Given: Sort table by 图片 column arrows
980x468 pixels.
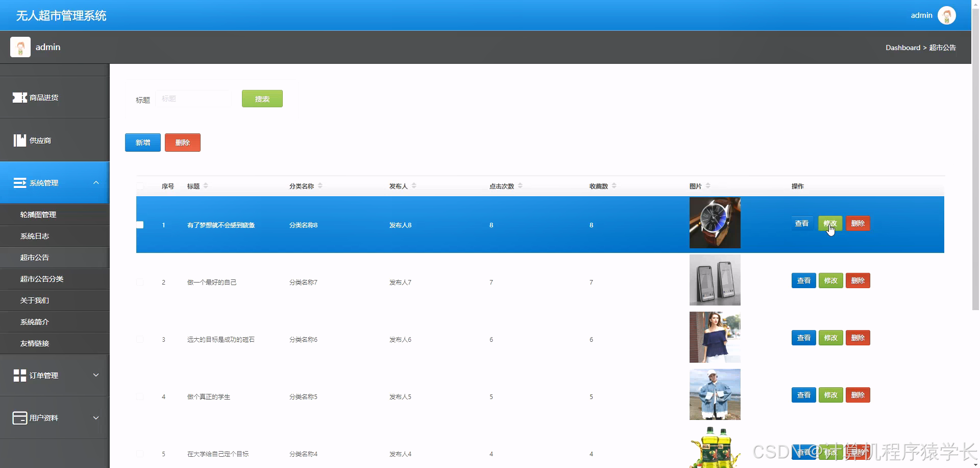Looking at the screenshot, I should click(708, 186).
